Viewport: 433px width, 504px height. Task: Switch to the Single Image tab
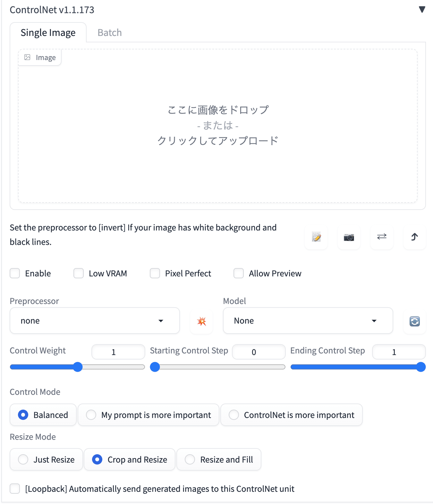point(48,32)
